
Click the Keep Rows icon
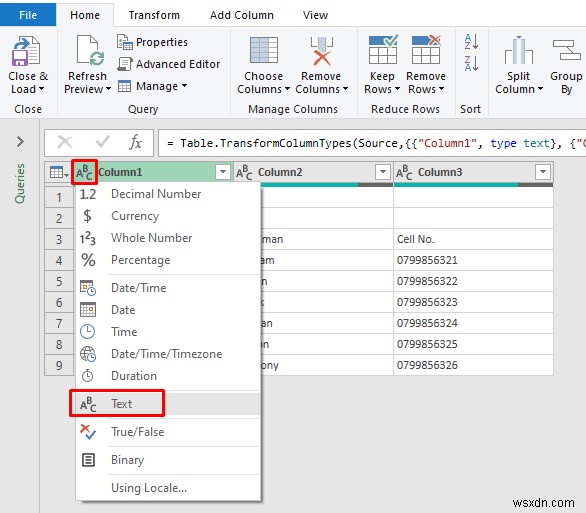(x=383, y=50)
